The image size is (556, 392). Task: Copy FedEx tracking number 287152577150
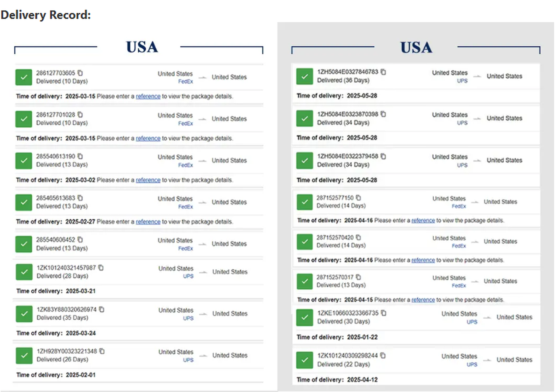click(x=358, y=198)
